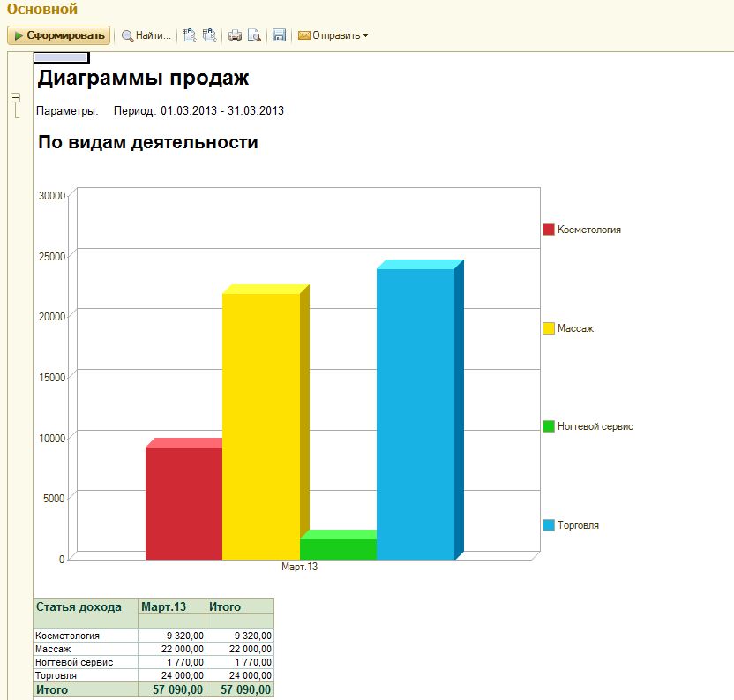Open the Отправить dropdown
The height and width of the screenshot is (700, 734).
coord(333,35)
